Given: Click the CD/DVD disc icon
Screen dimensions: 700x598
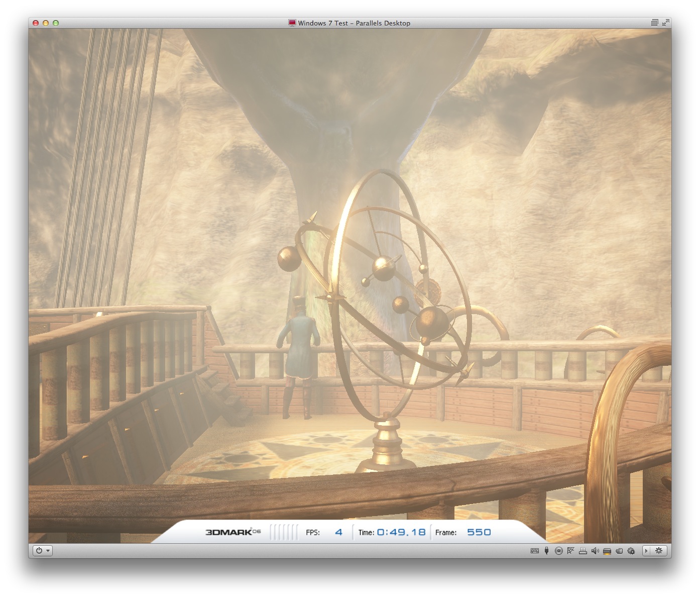Looking at the screenshot, I should tap(558, 551).
